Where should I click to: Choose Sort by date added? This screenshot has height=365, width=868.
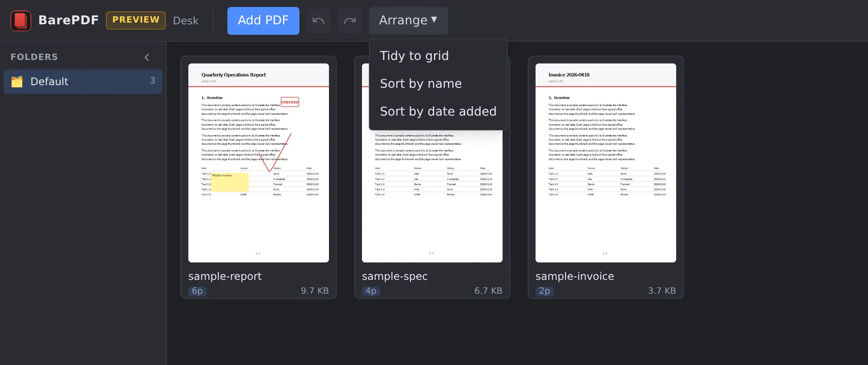[438, 111]
